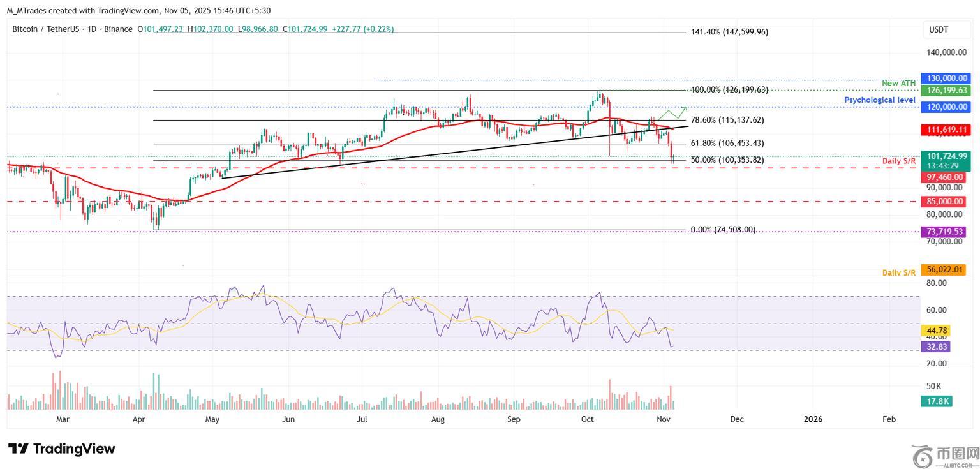980x469 pixels.
Task: Click the purple 73,719.53 price label
Action: pos(943,232)
